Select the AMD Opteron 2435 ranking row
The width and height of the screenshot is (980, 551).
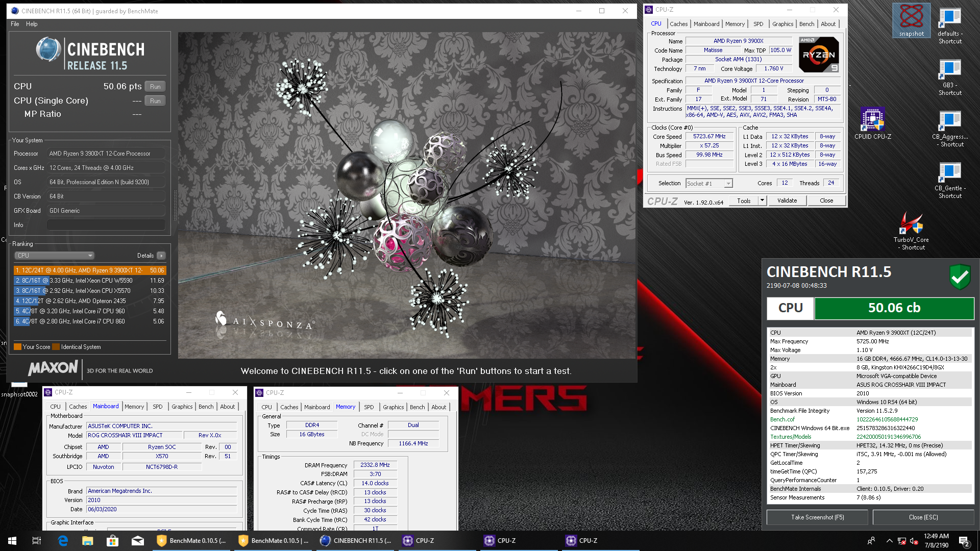click(90, 301)
